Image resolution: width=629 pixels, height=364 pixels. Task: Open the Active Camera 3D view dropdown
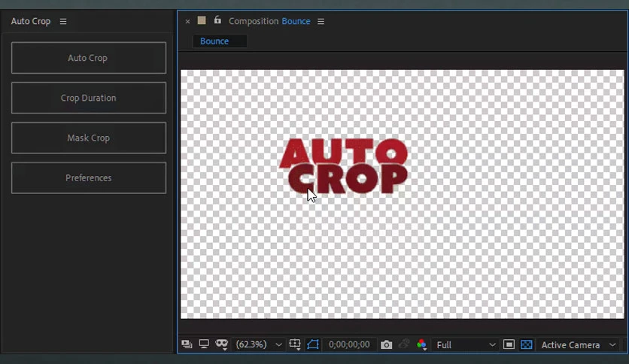pos(578,344)
